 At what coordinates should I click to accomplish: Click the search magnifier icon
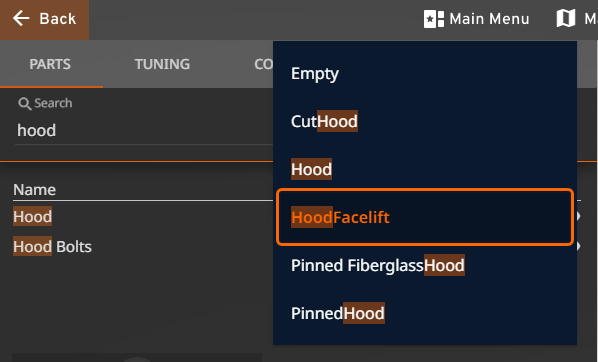(25, 103)
